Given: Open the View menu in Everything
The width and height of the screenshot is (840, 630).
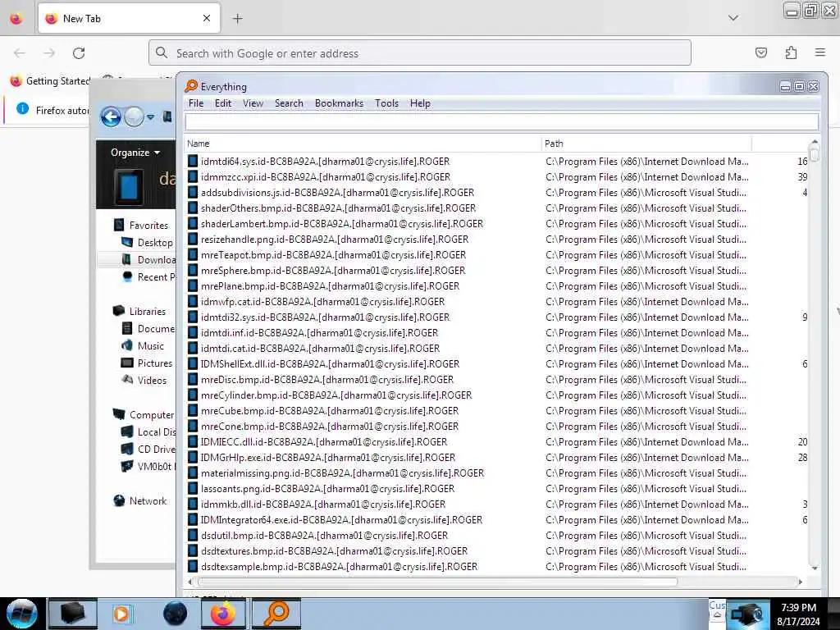Looking at the screenshot, I should [253, 103].
